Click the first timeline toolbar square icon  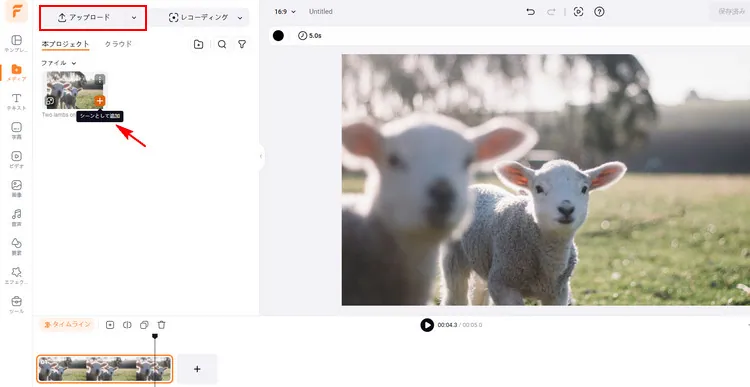click(x=110, y=325)
